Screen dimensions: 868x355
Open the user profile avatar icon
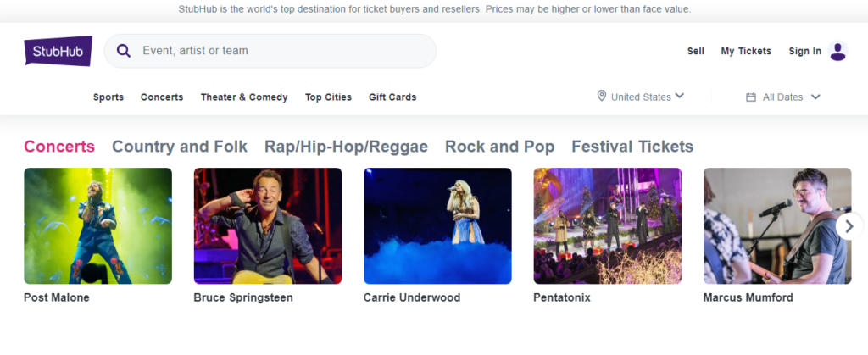[x=837, y=51]
